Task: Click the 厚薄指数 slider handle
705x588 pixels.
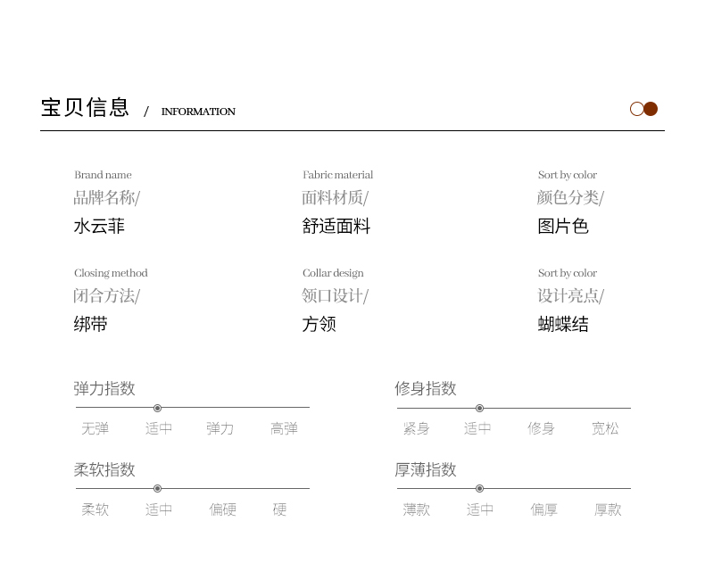Action: pyautogui.click(x=480, y=489)
